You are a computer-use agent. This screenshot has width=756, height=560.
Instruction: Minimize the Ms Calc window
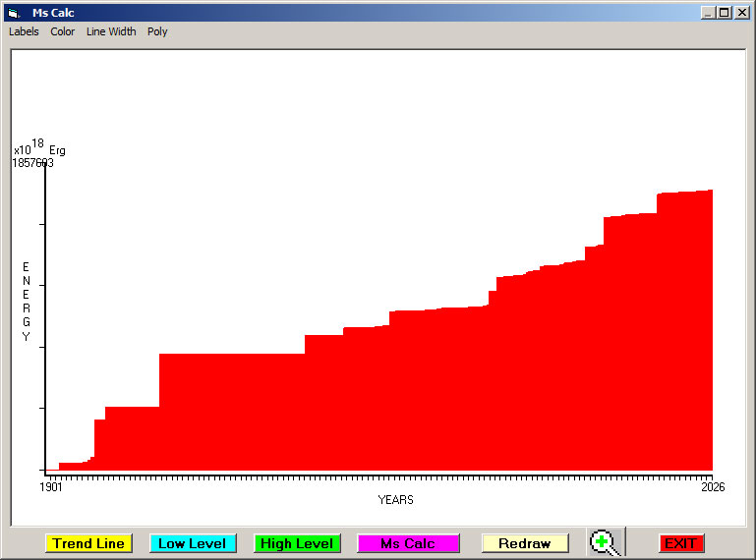click(709, 13)
